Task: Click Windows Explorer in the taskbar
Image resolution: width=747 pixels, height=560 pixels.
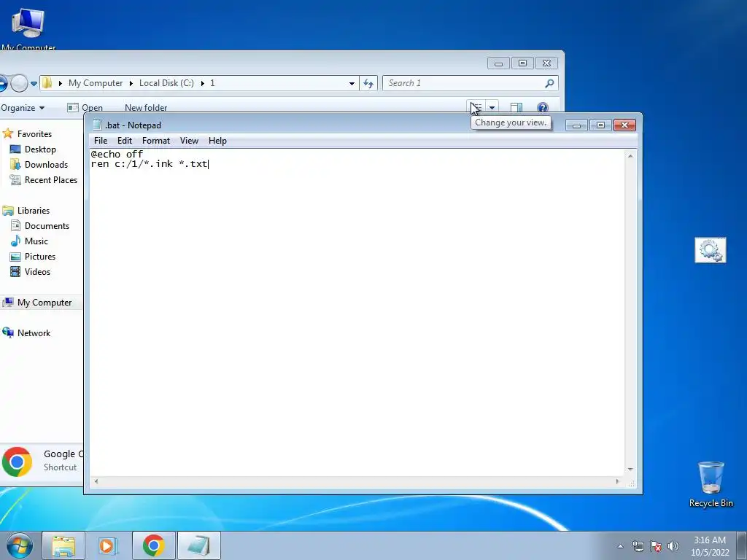Action: (x=64, y=545)
